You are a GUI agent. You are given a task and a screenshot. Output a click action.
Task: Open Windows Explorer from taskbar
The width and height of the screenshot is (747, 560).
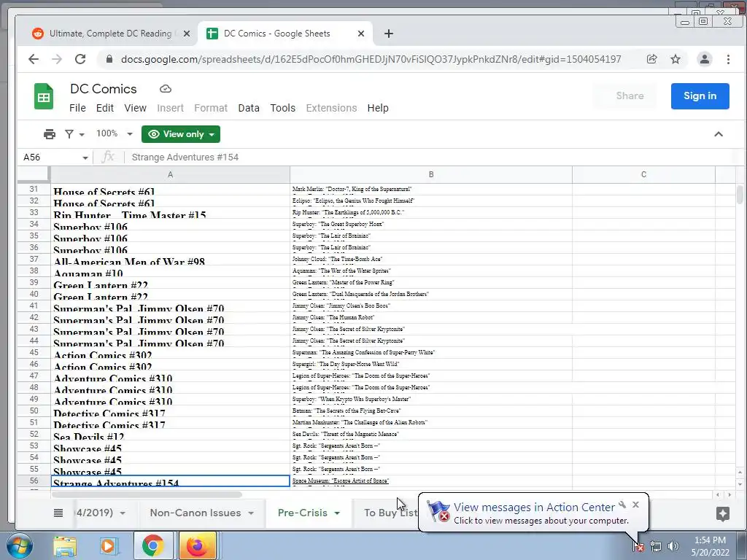tap(65, 545)
